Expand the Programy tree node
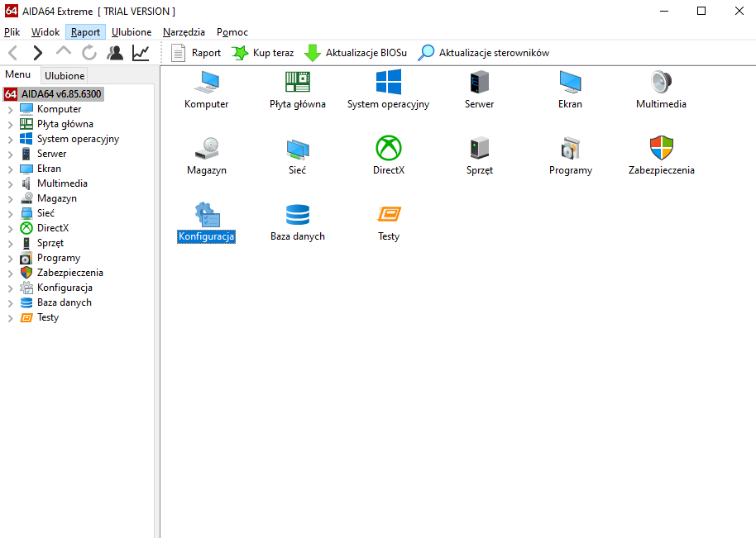Image resolution: width=756 pixels, height=538 pixels. [x=10, y=259]
